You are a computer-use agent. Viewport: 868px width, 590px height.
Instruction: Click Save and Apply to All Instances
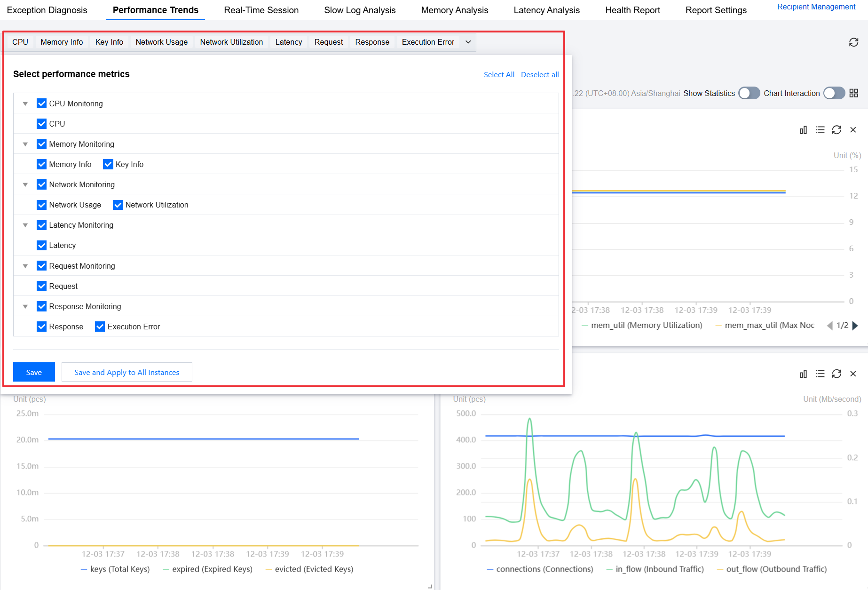coord(126,372)
